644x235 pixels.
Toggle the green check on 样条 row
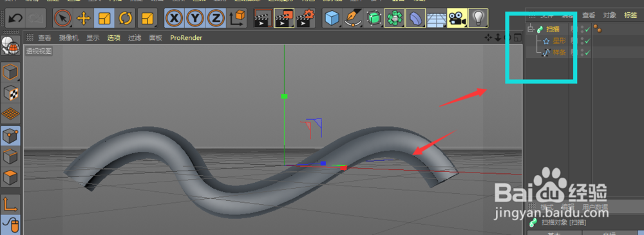(588, 52)
